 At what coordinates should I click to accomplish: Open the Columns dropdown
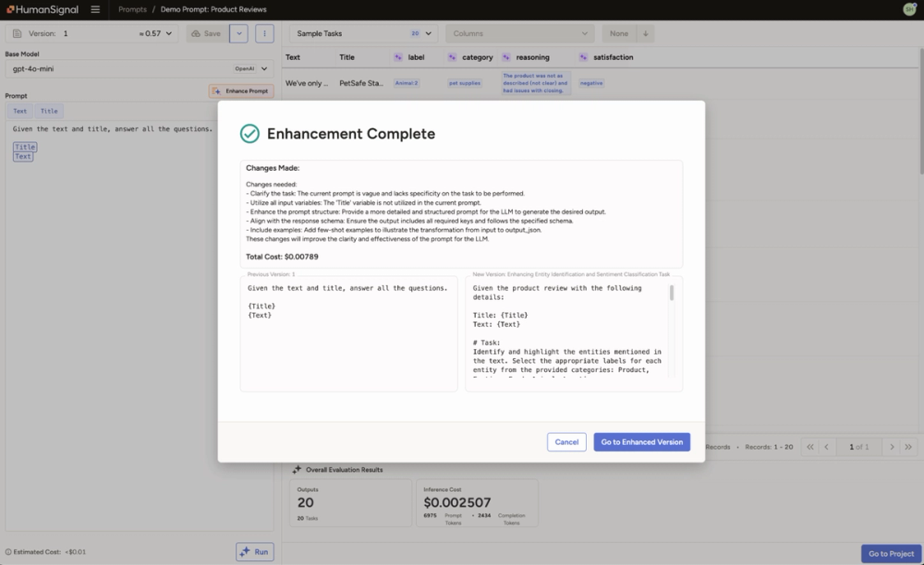pyautogui.click(x=519, y=33)
